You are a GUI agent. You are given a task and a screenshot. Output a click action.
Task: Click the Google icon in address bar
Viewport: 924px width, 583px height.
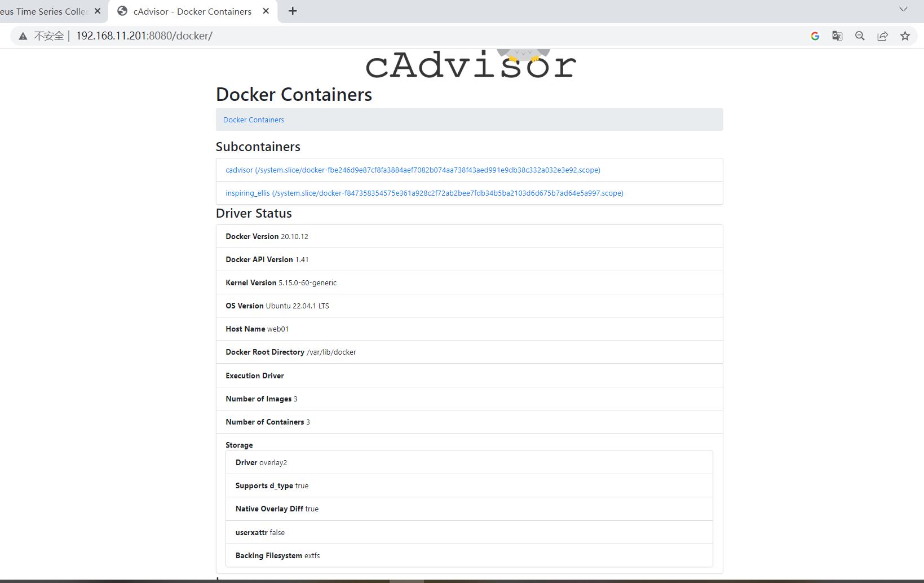[x=815, y=36]
